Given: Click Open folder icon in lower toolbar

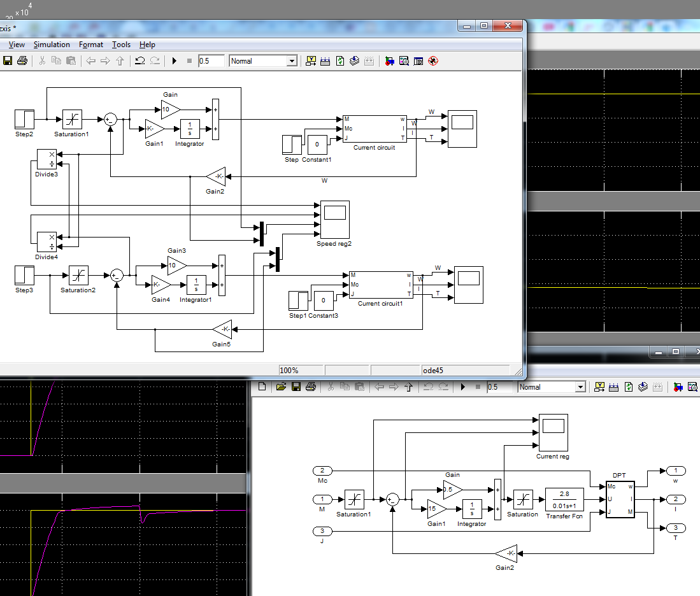Looking at the screenshot, I should pos(280,387).
